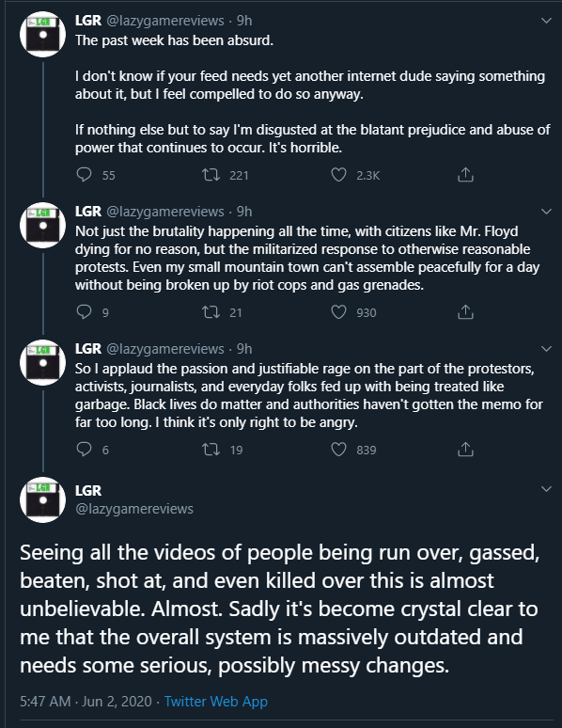
Task: Open the chevron menu on third tweet
Action: coord(547,349)
